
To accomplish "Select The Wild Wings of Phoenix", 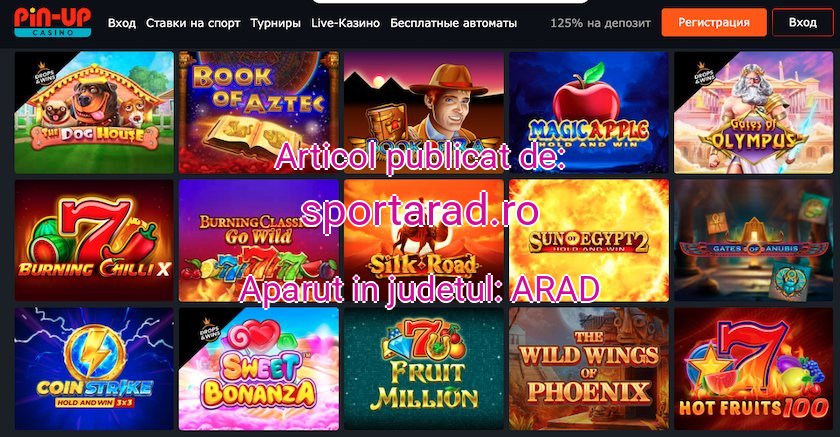I will [589, 368].
